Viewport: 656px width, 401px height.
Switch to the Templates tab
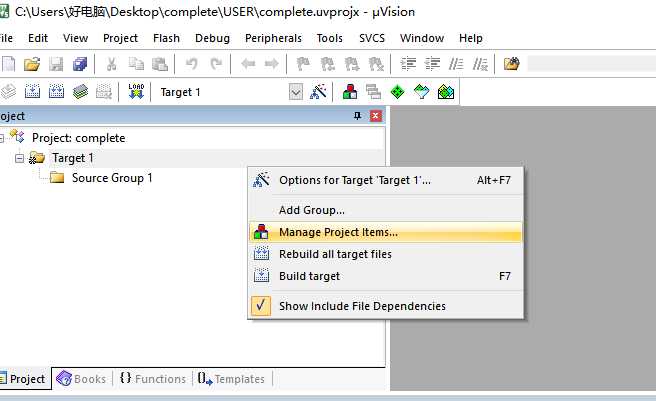click(231, 379)
